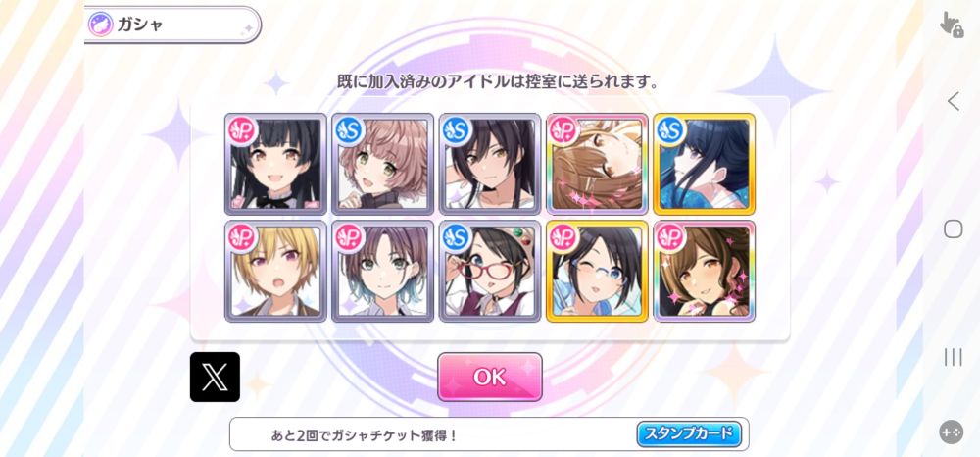Select gold-framed blue kimono idol card
Viewport: 980px width, 457px height.
(705, 164)
